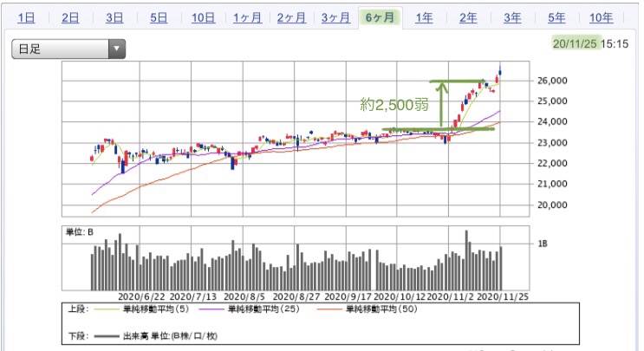Switch to the 1ヶ月 chart tab
Image resolution: width=644 pixels, height=351 pixels.
(x=248, y=17)
